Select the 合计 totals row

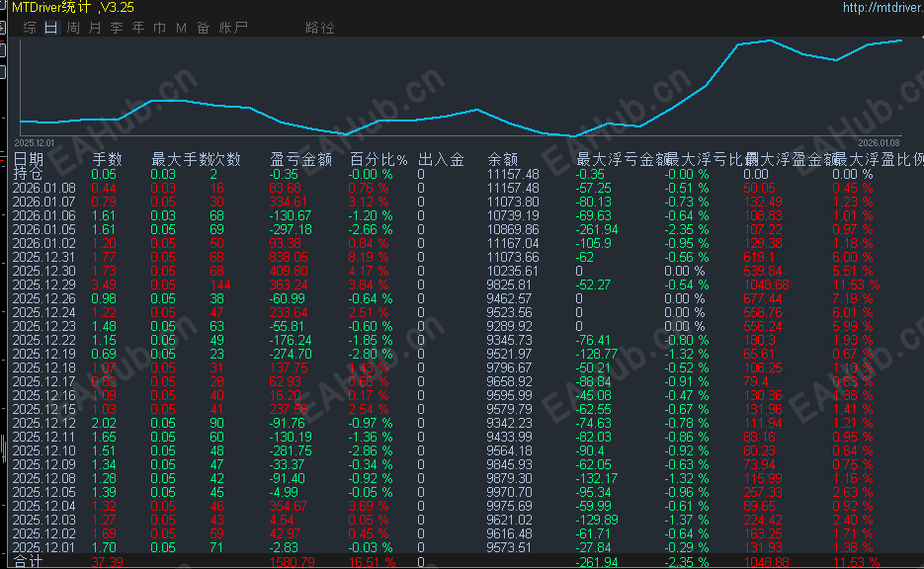point(27,562)
